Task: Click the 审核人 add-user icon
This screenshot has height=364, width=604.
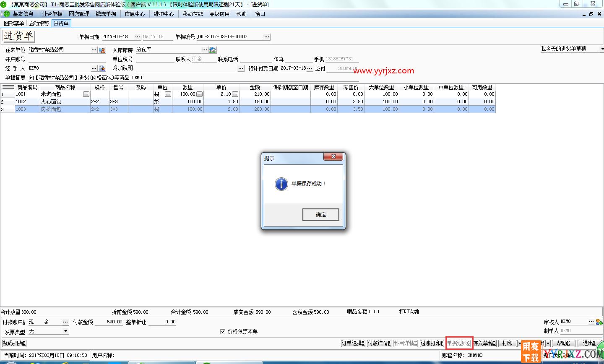Action: [599, 322]
